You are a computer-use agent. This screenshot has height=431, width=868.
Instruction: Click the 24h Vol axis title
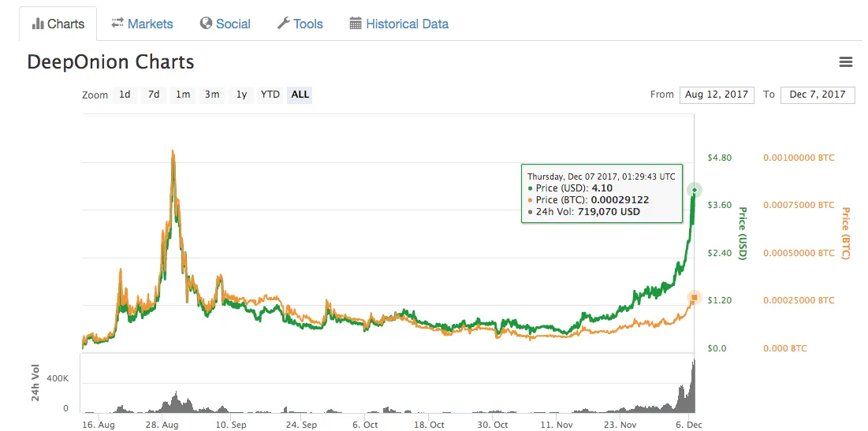(x=35, y=382)
